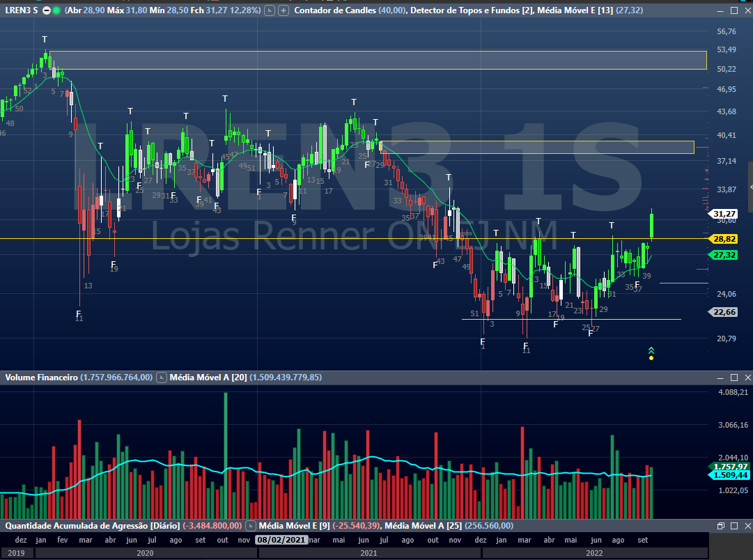Screen dimensions: 753x560
Task: Minimize the Volume Financeiro panel
Action: coord(720,378)
